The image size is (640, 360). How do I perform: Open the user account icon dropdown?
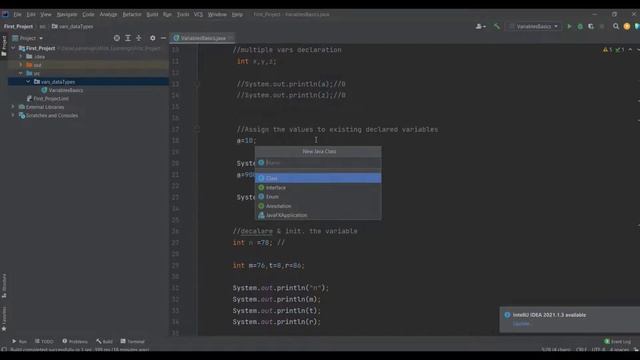point(480,27)
